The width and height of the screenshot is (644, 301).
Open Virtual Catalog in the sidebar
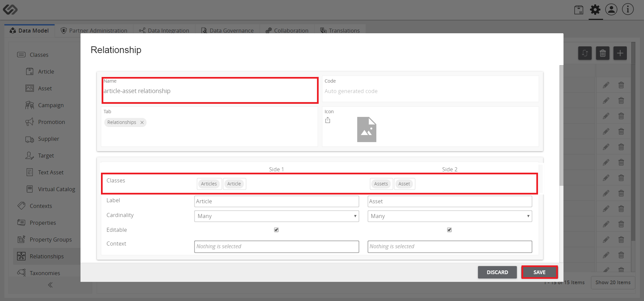click(x=56, y=189)
